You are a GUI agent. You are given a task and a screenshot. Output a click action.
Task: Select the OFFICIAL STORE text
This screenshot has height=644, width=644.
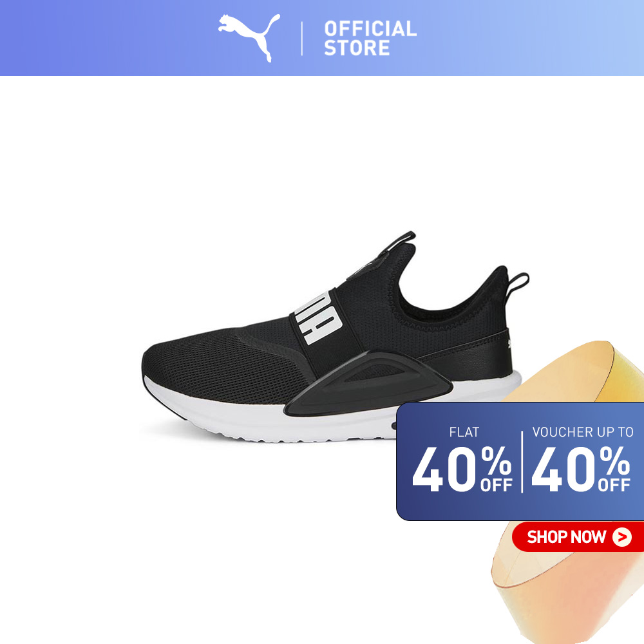(x=370, y=38)
